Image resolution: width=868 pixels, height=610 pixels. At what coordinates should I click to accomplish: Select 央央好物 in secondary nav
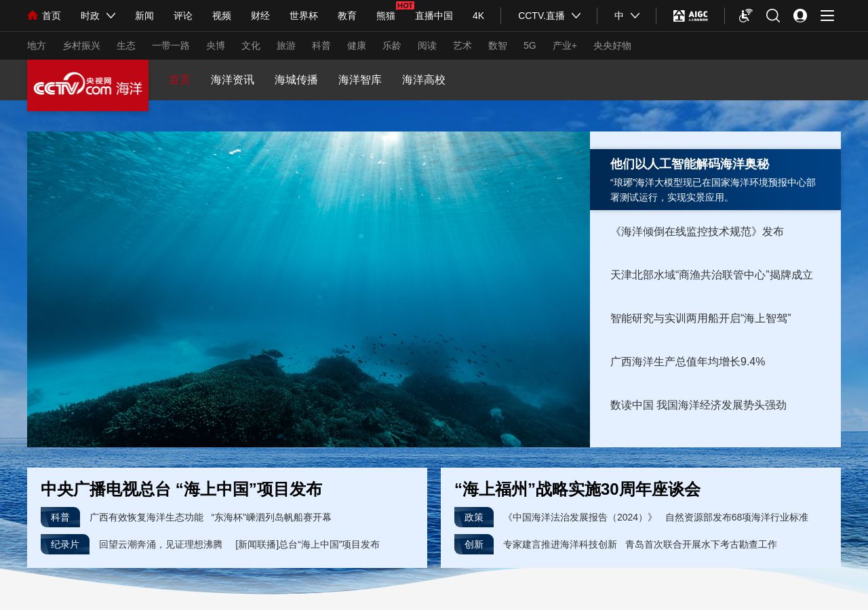[612, 45]
